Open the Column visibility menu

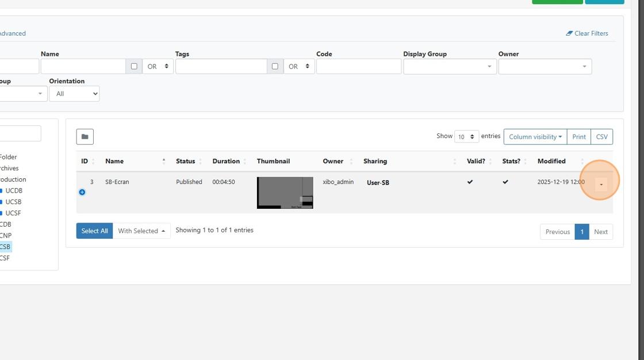pos(535,137)
